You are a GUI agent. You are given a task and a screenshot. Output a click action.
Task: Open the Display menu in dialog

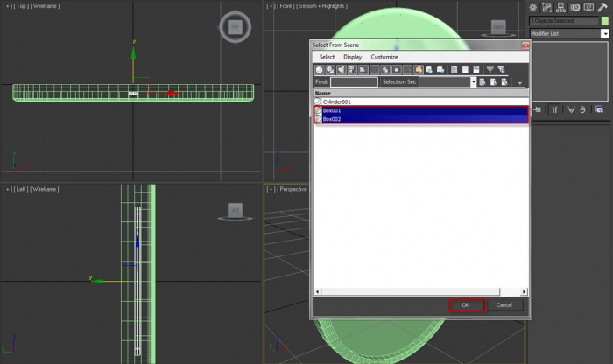point(353,57)
